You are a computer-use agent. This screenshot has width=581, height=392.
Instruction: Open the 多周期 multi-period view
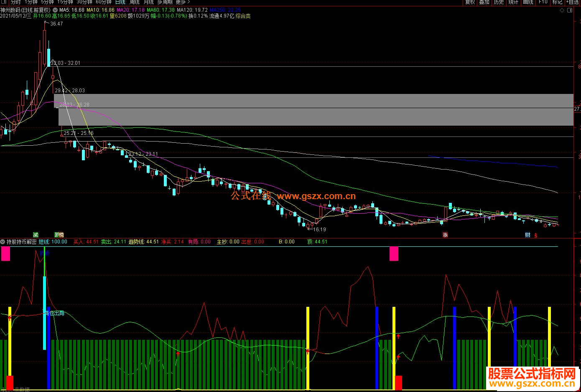[x=165, y=2]
